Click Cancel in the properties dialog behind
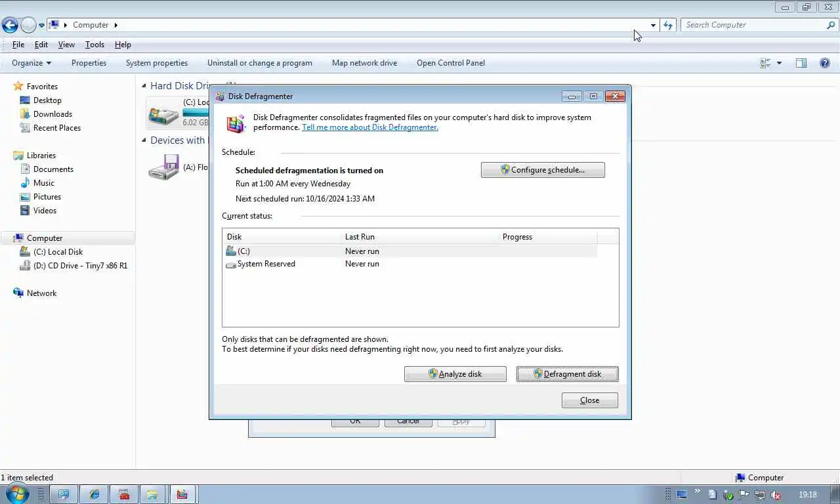 [408, 421]
